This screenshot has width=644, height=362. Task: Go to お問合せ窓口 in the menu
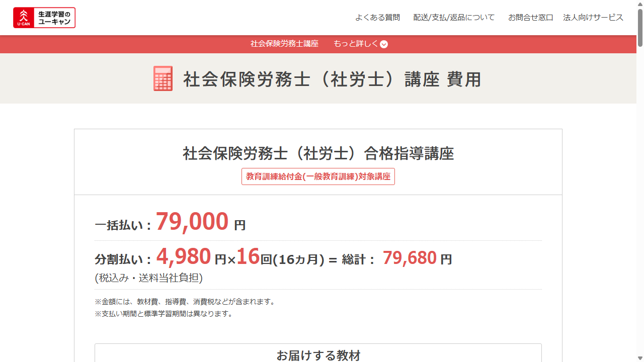(x=530, y=18)
